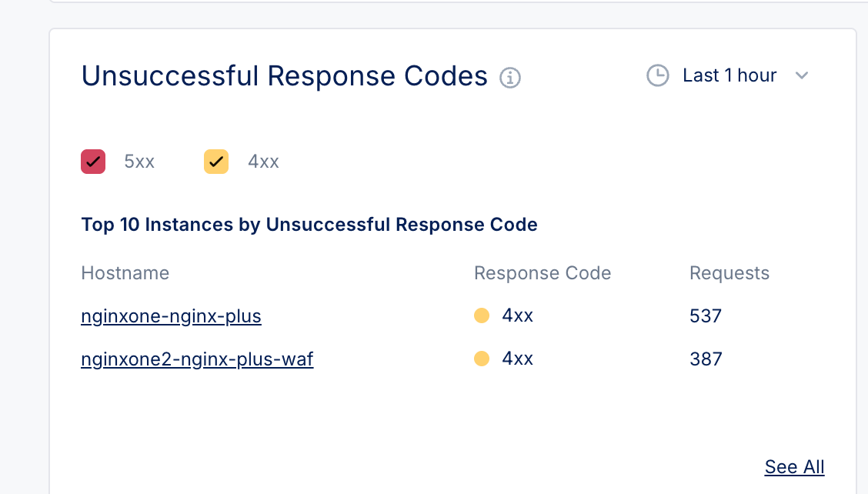This screenshot has width=868, height=494.
Task: Uncheck the yellow 4xx checkbox
Action: [216, 162]
